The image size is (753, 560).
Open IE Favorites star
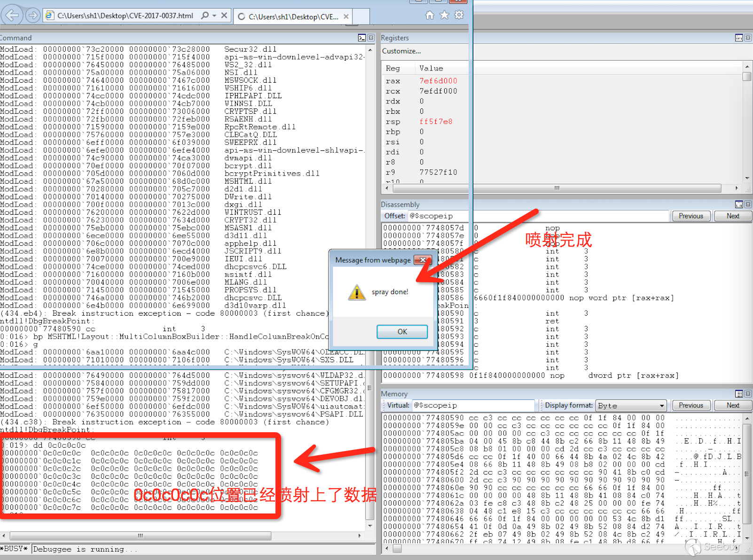[444, 15]
